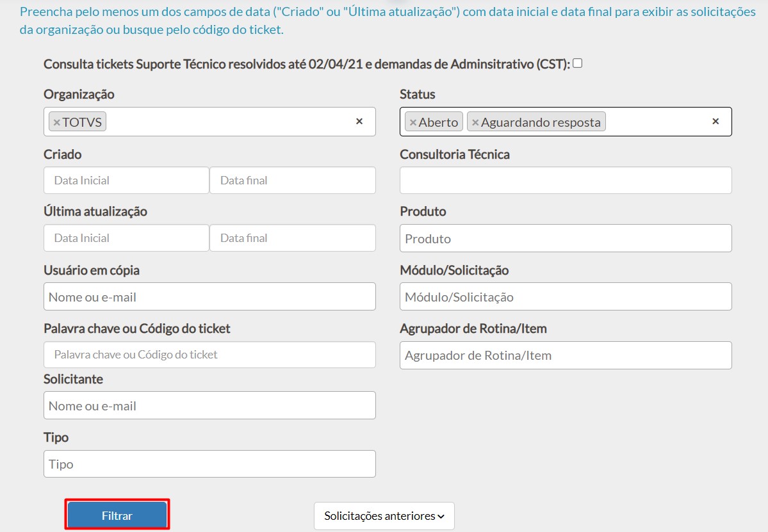Remove the Aguardando resposta status tag

pyautogui.click(x=475, y=122)
